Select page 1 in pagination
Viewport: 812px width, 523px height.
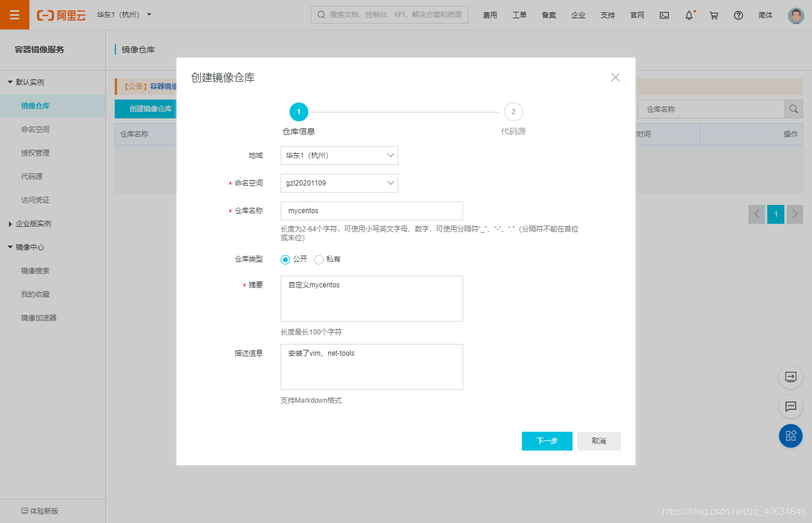click(x=776, y=214)
